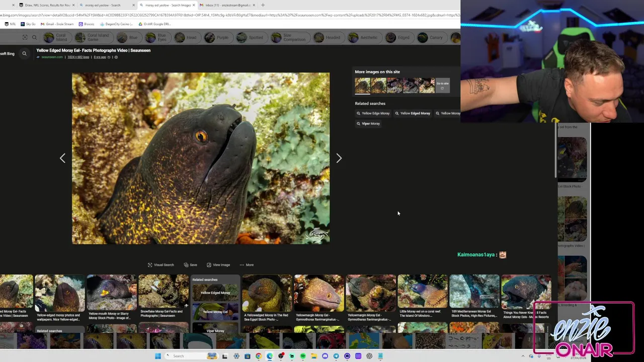Screen dimensions: 644x362
Task: Go to the next image with right arrow
Action: click(x=339, y=158)
